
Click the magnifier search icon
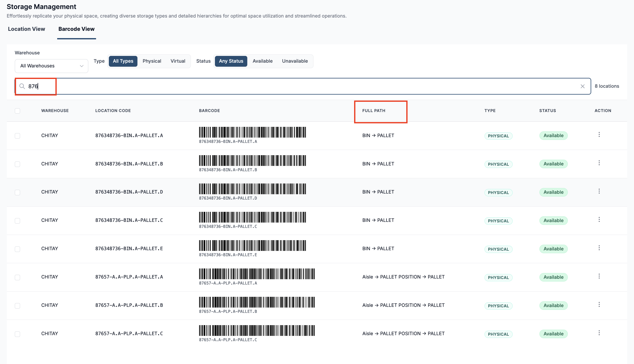[22, 86]
